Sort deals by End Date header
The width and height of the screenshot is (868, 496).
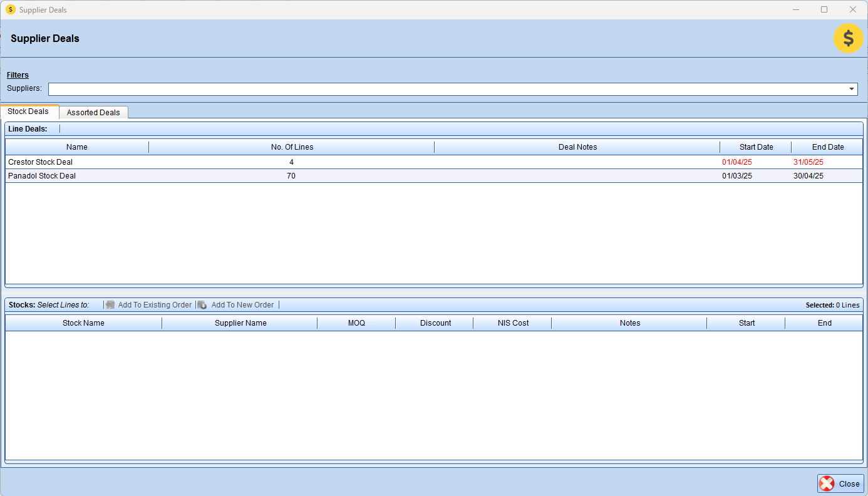(828, 147)
